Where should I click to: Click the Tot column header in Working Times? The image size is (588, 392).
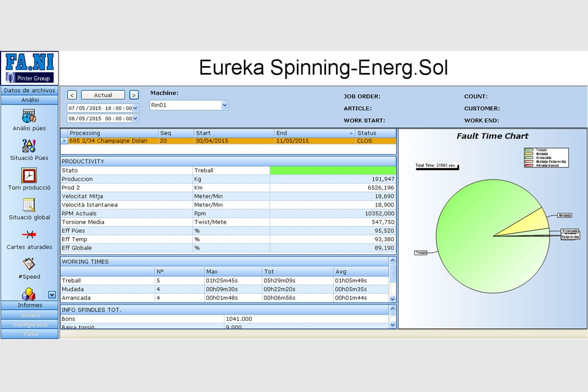point(297,271)
